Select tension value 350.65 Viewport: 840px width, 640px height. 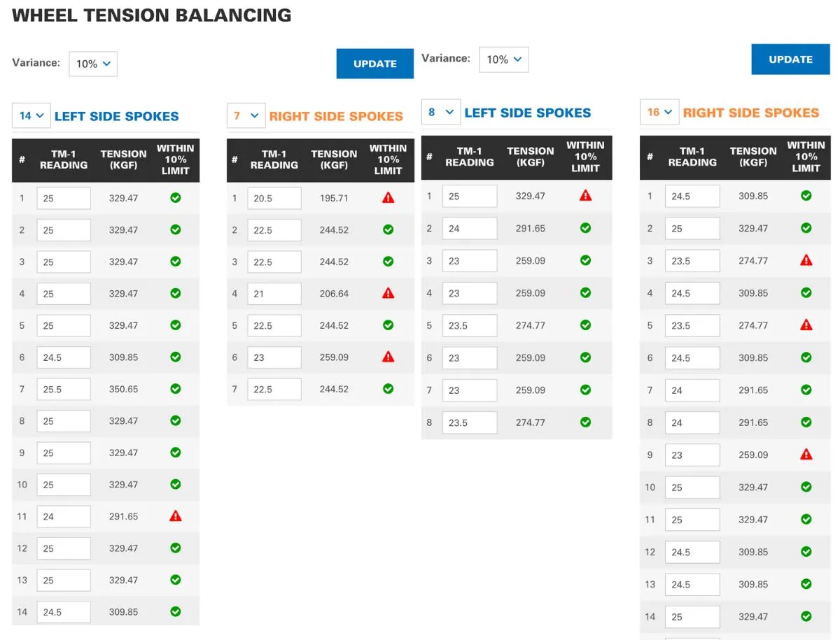coord(123,389)
